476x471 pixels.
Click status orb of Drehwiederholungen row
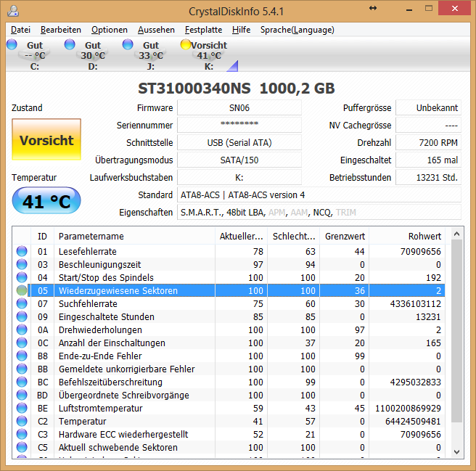[22, 329]
